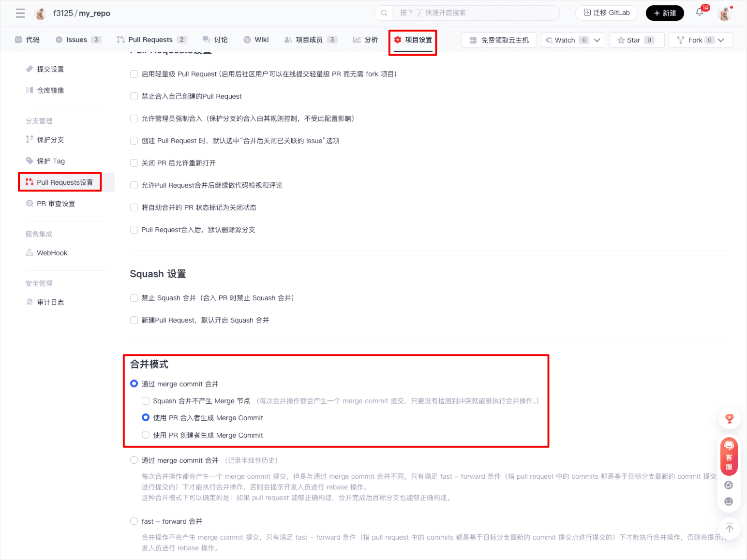Image resolution: width=747 pixels, height=560 pixels.
Task: Click the back-to-top arrow button
Action: [x=729, y=528]
